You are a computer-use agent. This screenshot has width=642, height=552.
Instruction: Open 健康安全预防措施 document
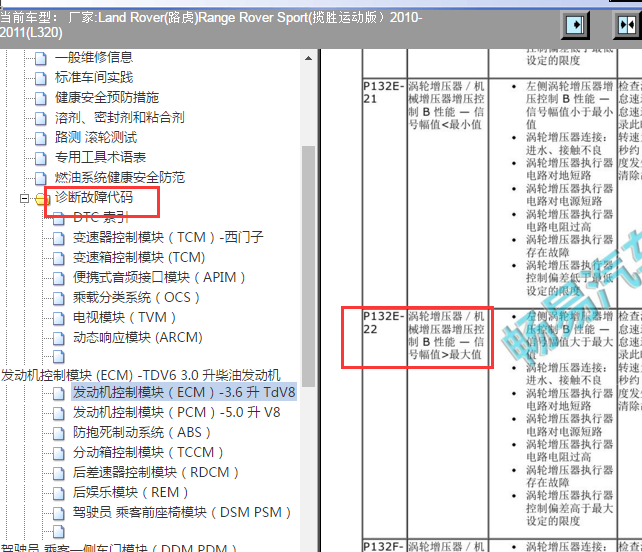pyautogui.click(x=107, y=97)
